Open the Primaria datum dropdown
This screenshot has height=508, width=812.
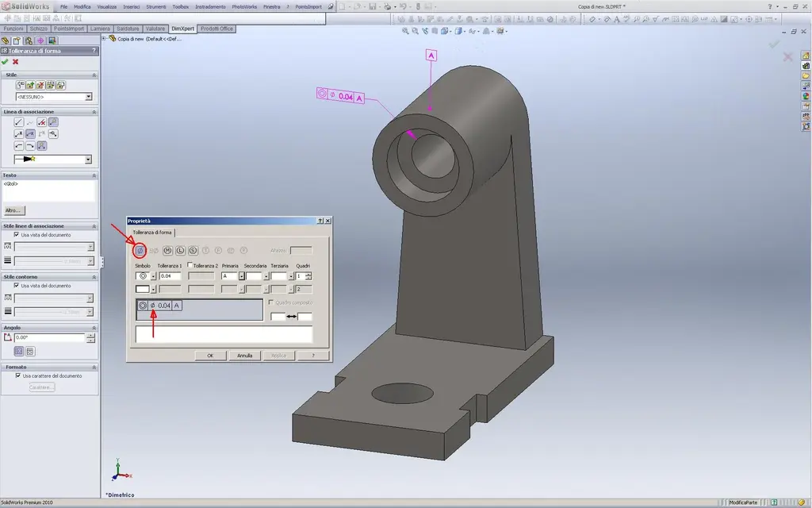(x=241, y=276)
